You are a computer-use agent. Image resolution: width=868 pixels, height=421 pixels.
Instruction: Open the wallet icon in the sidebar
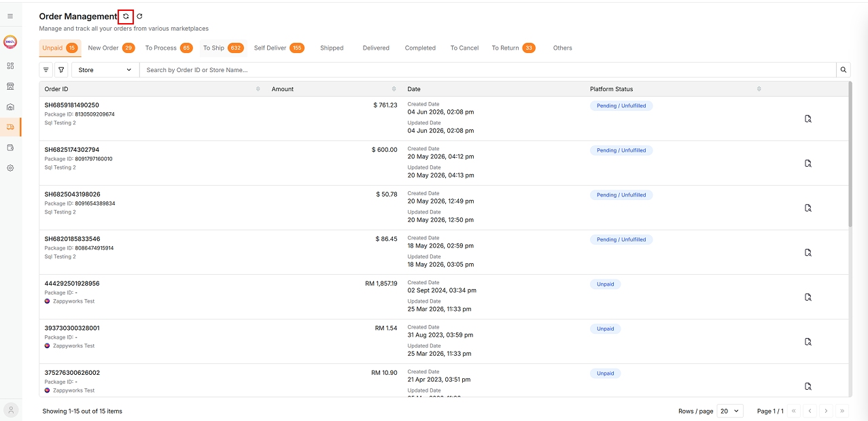click(x=10, y=148)
